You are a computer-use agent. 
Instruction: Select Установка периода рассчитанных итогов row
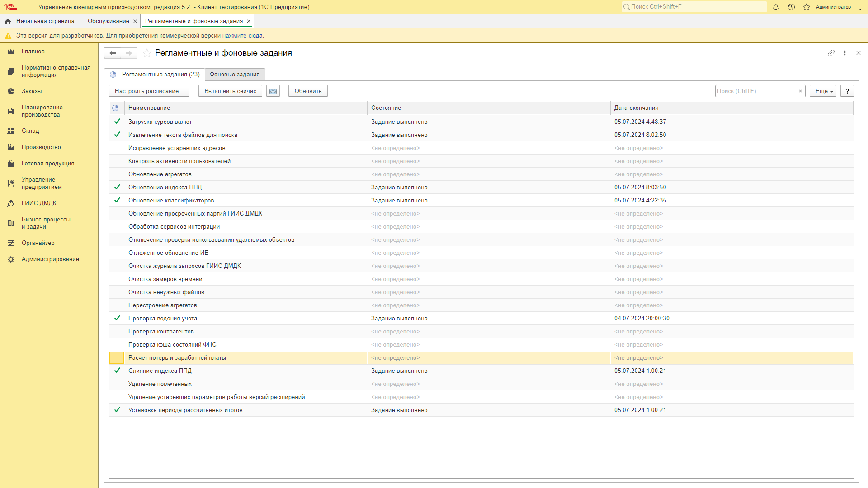point(481,410)
